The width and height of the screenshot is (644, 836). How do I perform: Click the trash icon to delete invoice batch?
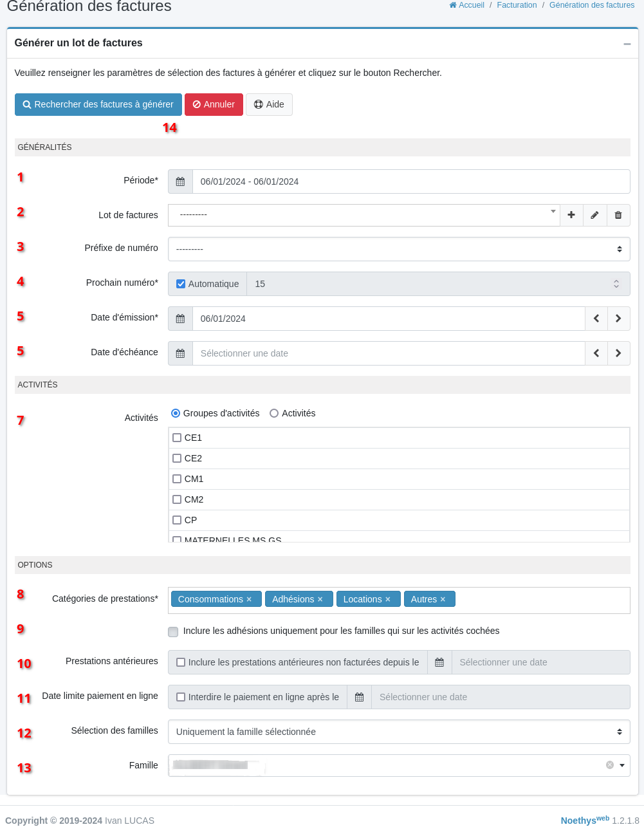(x=618, y=215)
